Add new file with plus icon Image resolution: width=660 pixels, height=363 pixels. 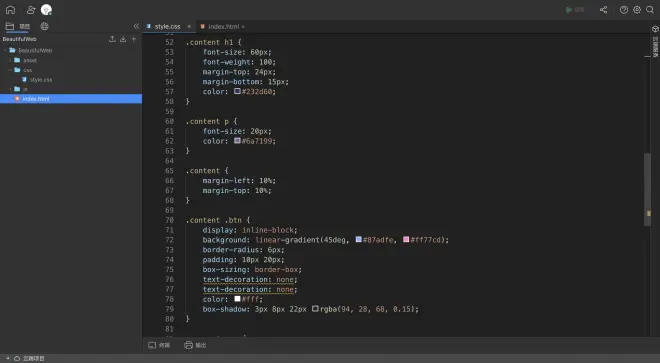tap(134, 39)
